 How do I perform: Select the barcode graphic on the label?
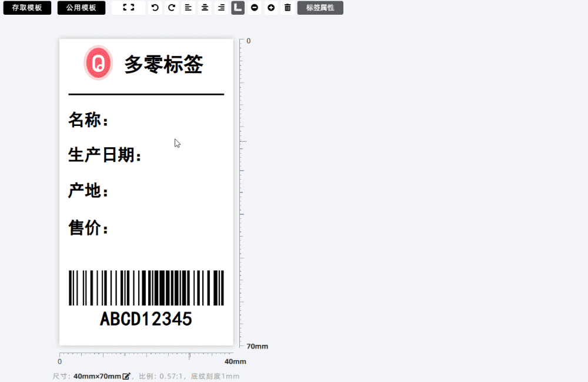(146, 288)
